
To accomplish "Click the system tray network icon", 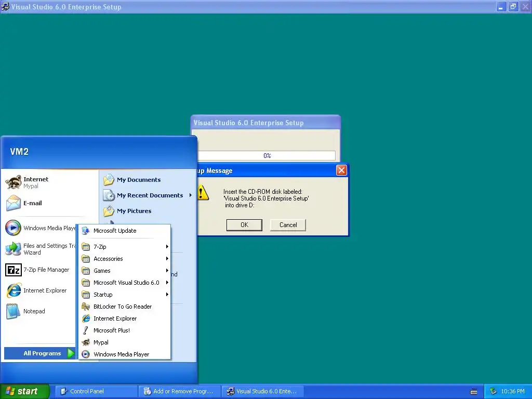I will 493,392.
